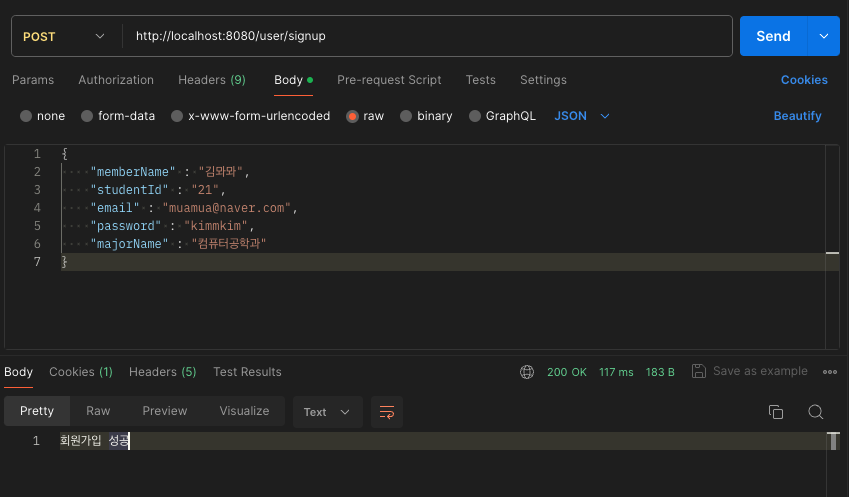The image size is (849, 497).
Task: Select the GraphQL body radio button
Action: (474, 116)
